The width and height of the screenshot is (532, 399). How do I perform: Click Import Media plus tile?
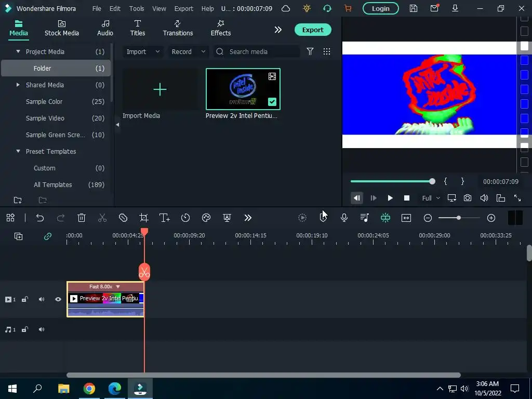160,89
